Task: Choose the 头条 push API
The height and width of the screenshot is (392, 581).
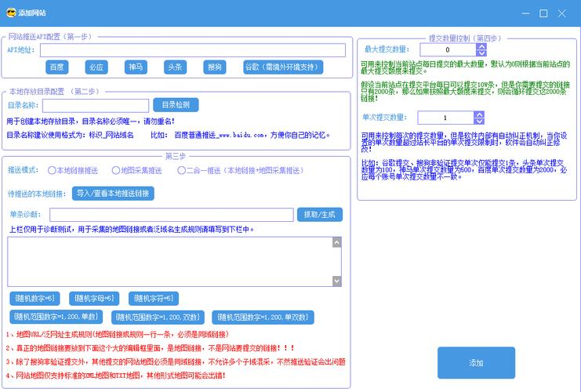Action: click(176, 67)
